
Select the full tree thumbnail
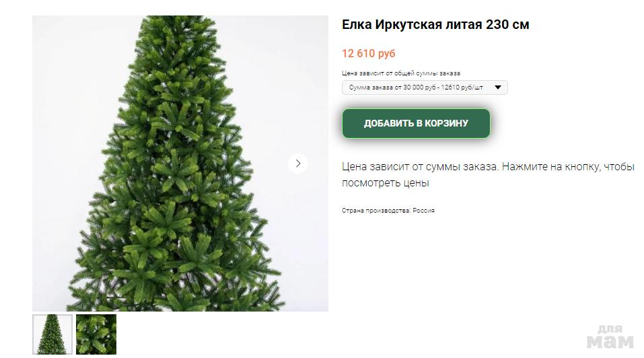pos(52,334)
